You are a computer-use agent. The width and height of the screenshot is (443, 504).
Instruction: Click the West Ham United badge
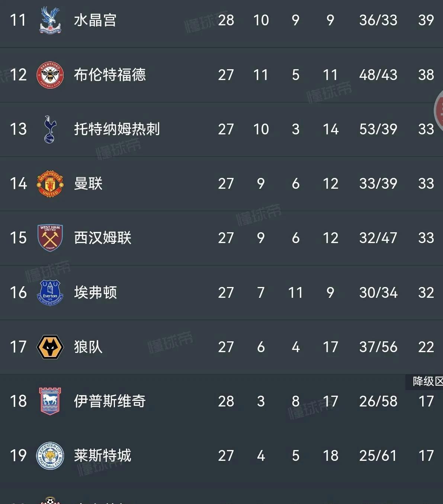coord(50,238)
